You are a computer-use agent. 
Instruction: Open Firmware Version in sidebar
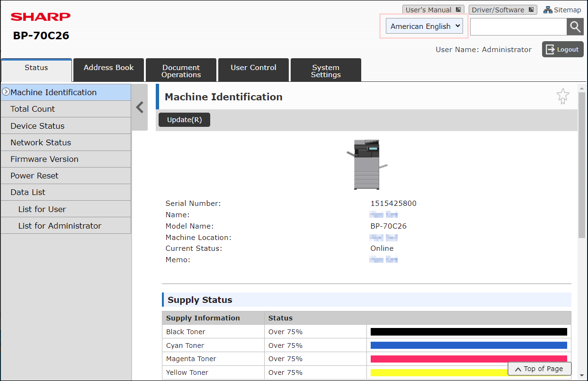click(66, 159)
